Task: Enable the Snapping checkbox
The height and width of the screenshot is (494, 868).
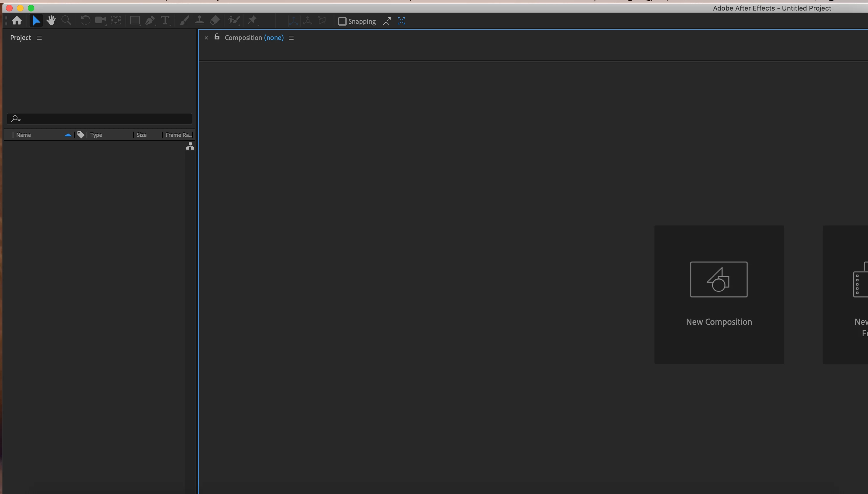Action: point(342,21)
